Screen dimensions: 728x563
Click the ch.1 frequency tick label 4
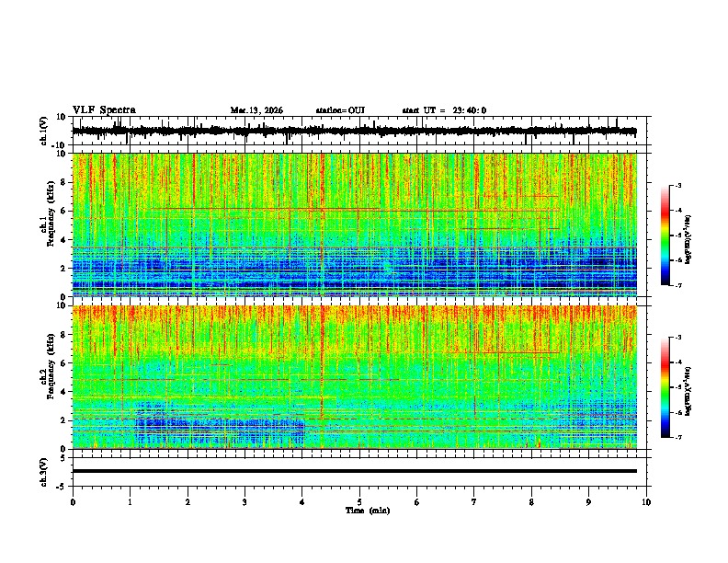pyautogui.click(x=63, y=240)
